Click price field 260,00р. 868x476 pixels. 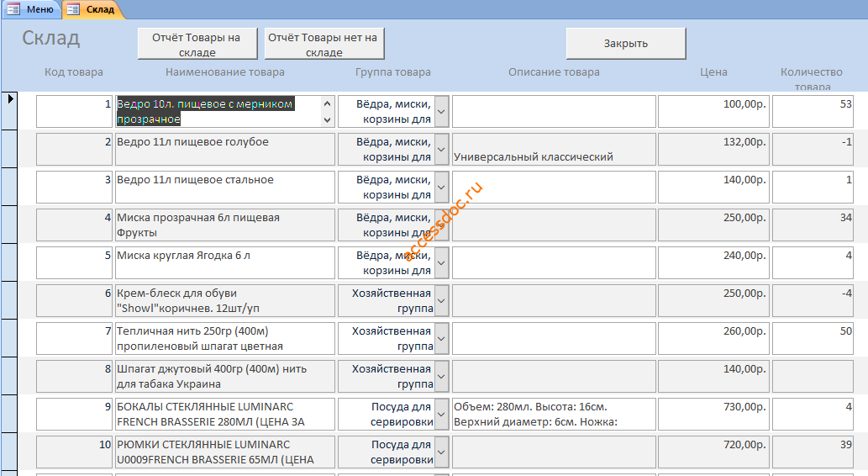coord(713,338)
